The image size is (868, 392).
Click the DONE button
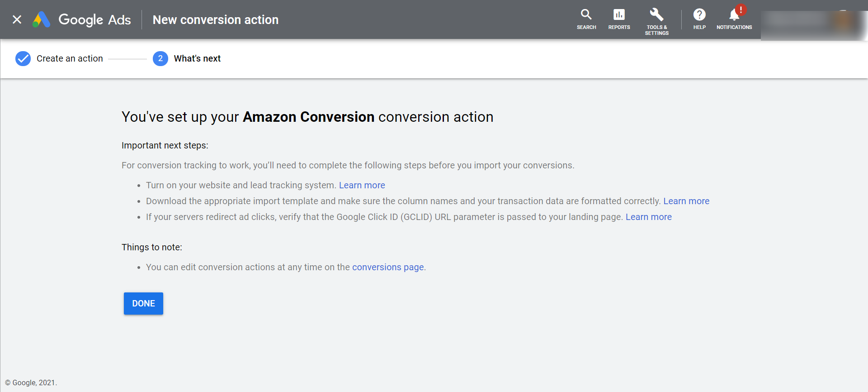(143, 303)
